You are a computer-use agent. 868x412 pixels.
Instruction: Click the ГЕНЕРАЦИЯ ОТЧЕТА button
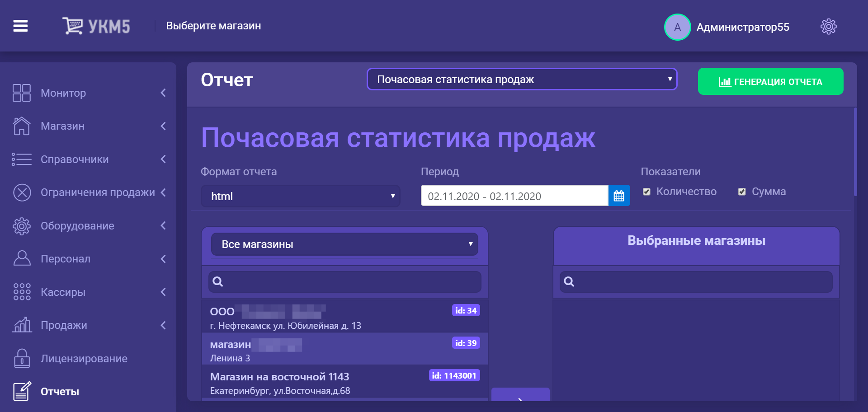[770, 81]
